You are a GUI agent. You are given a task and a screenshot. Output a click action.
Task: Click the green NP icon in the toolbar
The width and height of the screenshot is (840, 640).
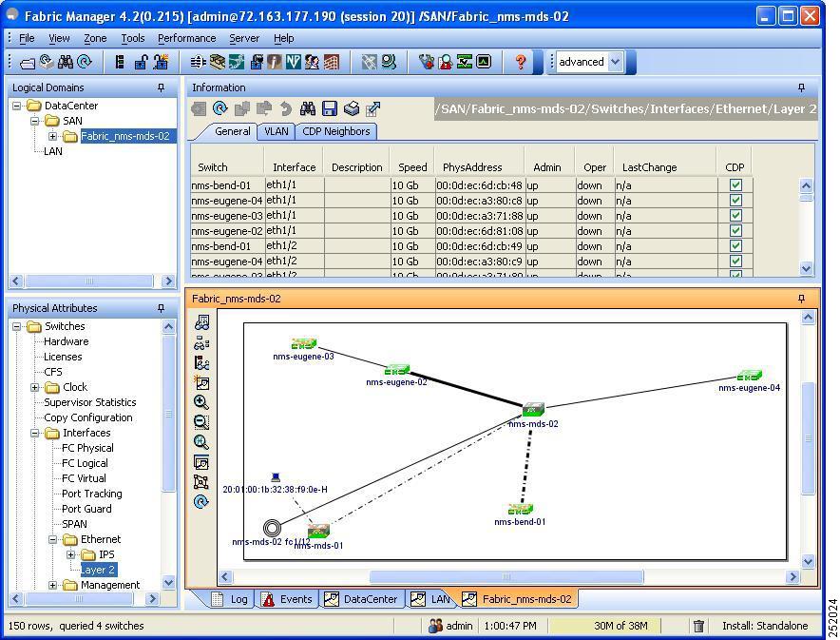pos(293,62)
